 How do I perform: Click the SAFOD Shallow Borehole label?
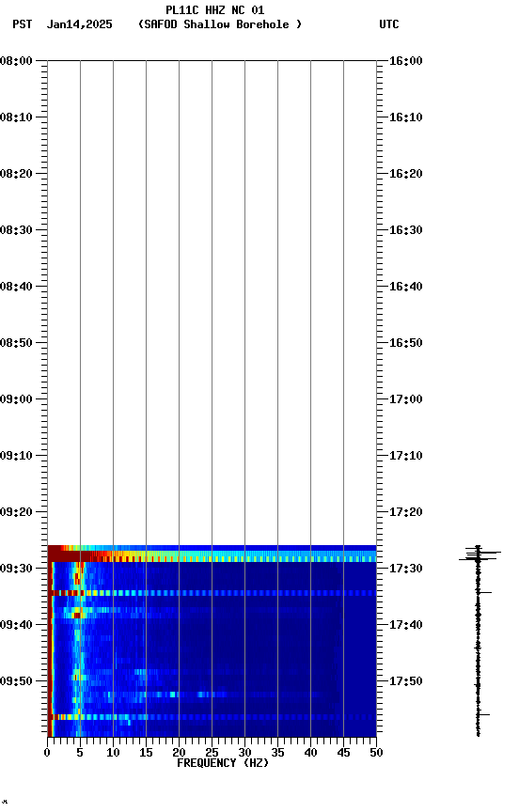pos(220,24)
